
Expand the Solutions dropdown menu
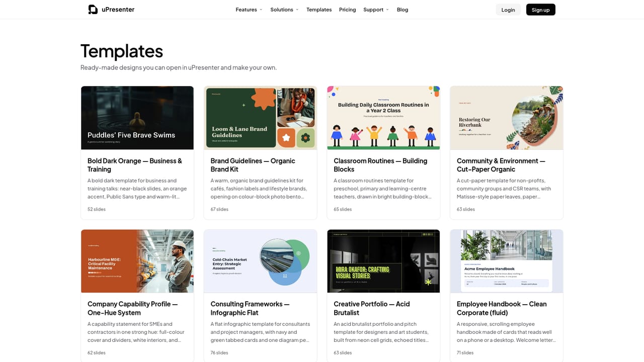(x=284, y=10)
